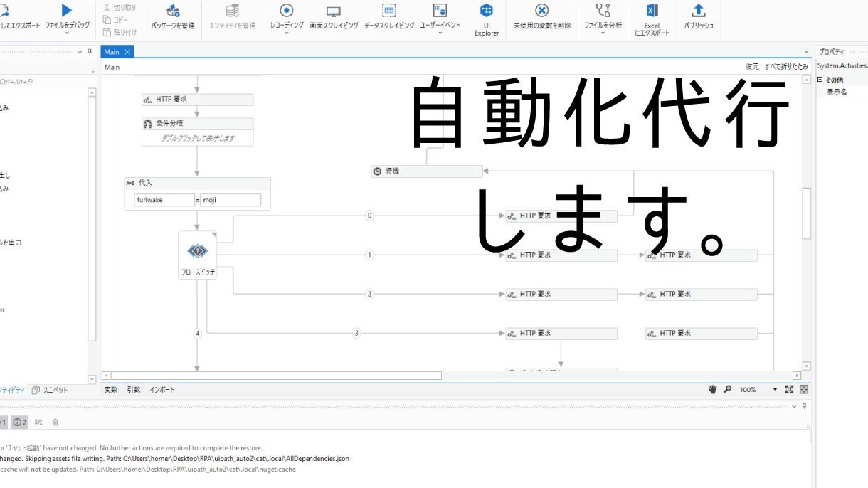Screen dimensions: 868x488
Task: Open the Analyze File dropdown arrow
Action: click(603, 33)
